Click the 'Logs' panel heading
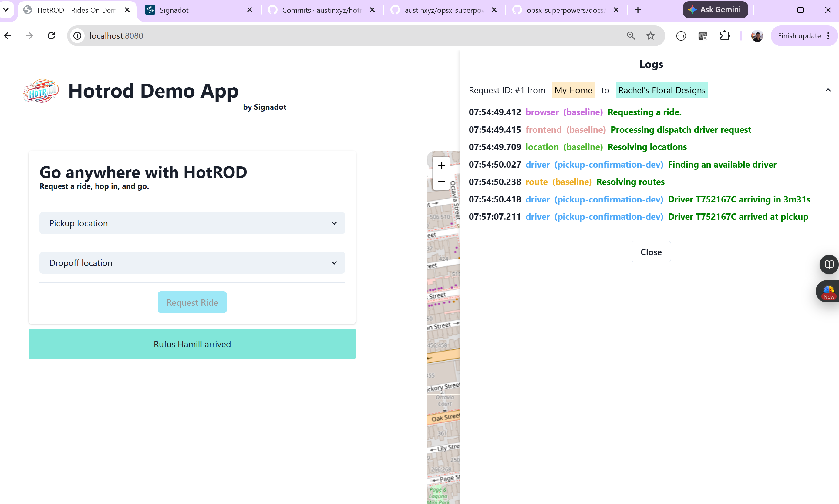The width and height of the screenshot is (839, 504). tap(651, 64)
